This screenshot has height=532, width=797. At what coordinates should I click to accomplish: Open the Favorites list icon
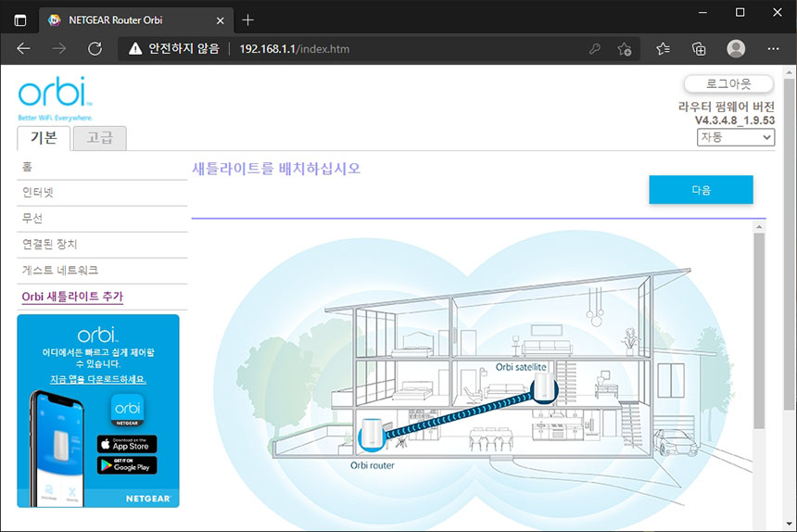click(663, 49)
